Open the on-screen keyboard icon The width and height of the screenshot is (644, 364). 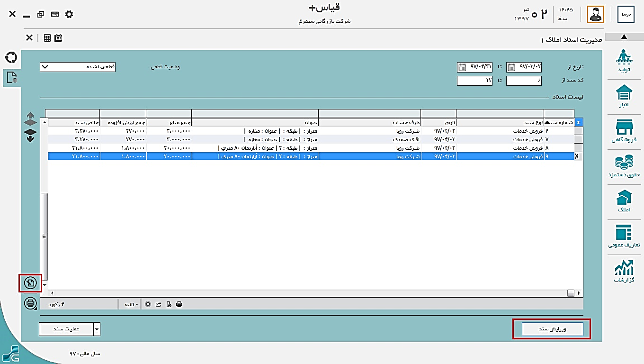[55, 14]
